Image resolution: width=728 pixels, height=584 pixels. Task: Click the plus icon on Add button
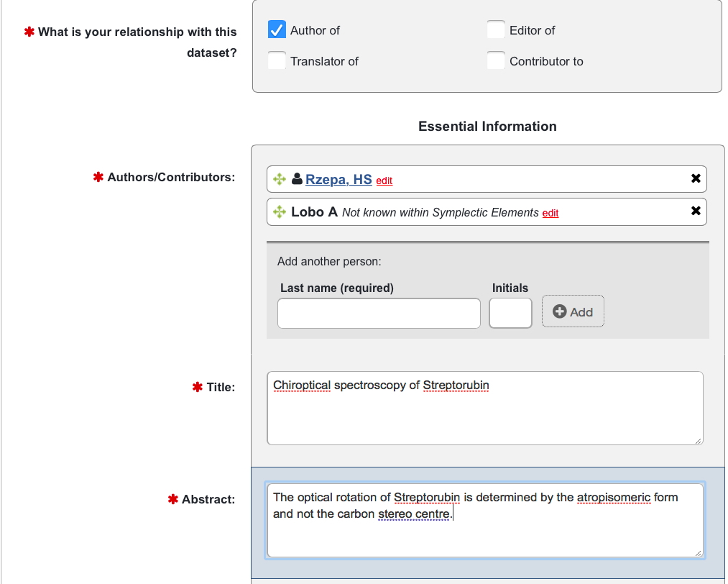pos(560,311)
